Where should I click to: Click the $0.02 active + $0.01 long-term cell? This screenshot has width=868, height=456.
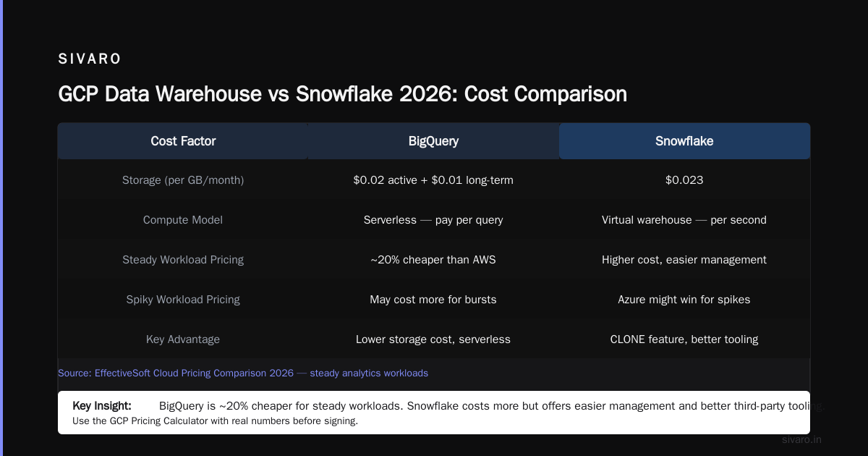[433, 180]
